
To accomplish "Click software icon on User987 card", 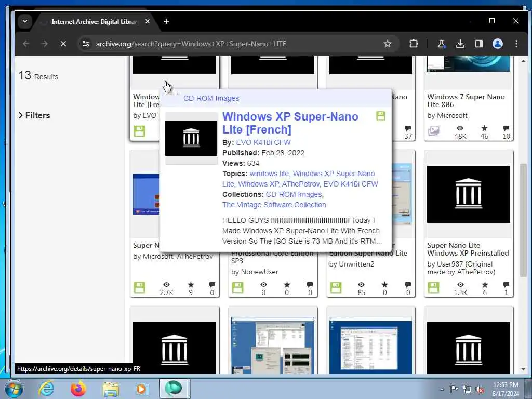I will (x=433, y=288).
